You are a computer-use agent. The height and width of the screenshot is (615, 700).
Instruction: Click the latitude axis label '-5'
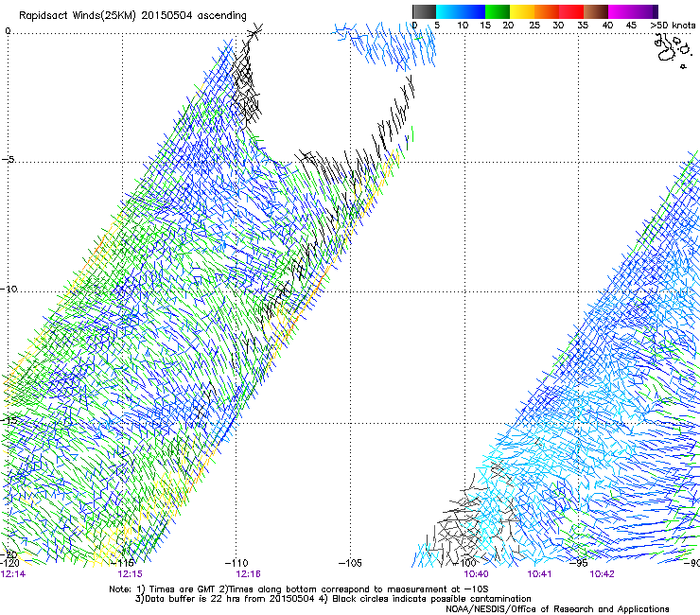8,159
